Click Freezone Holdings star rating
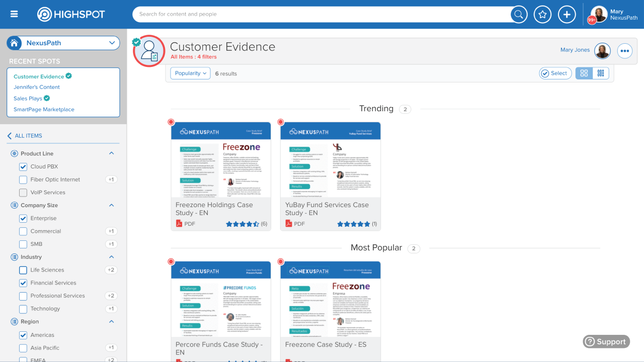The image size is (644, 362). click(x=243, y=224)
